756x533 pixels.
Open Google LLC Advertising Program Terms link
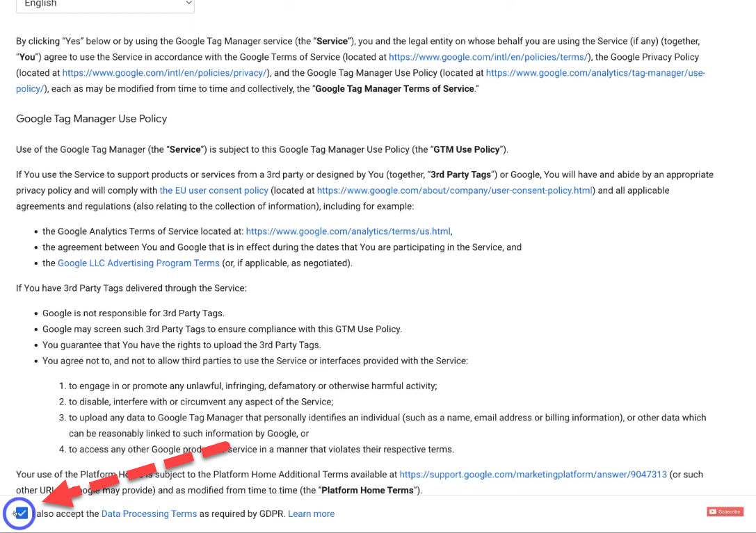138,263
